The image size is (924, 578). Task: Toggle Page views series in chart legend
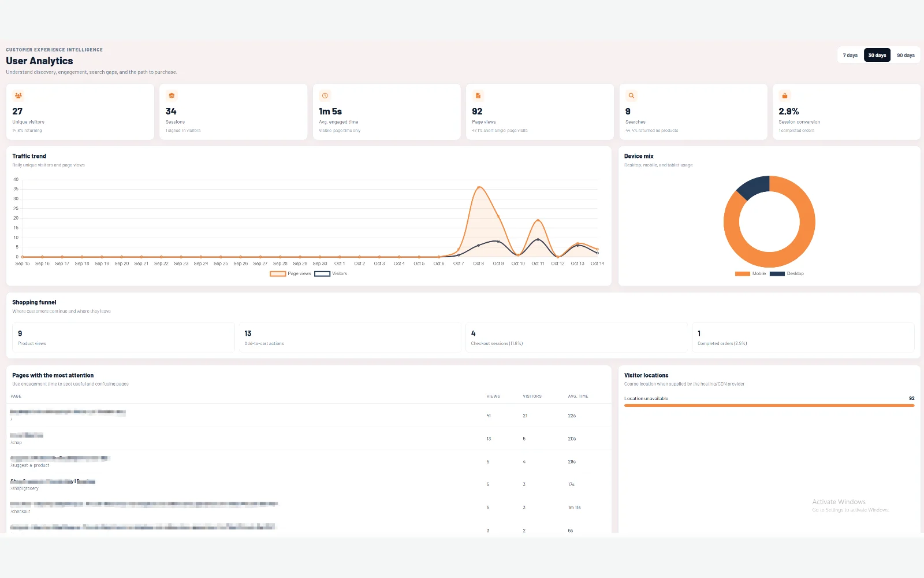290,274
